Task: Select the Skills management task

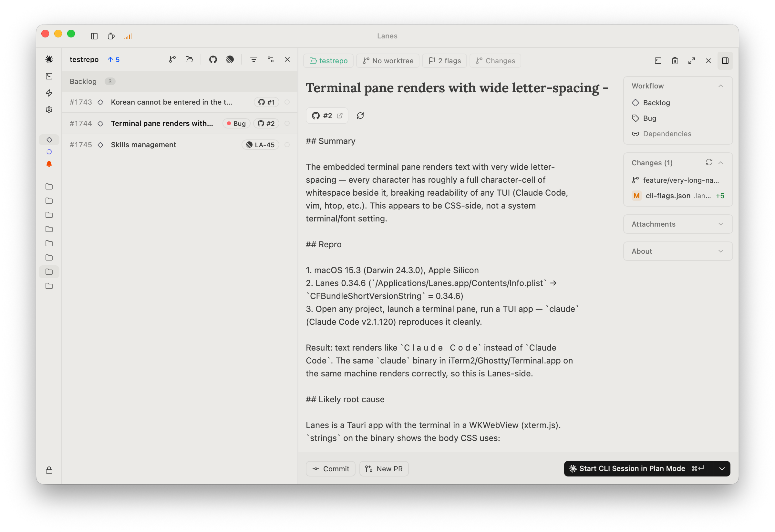Action: [180, 145]
